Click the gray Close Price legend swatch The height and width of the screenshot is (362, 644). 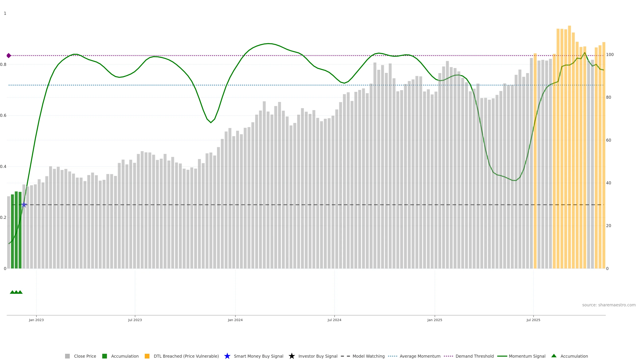tap(67, 356)
